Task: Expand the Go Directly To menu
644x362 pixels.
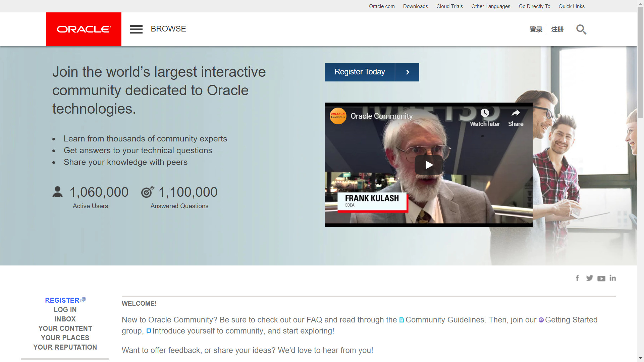Action: [x=534, y=6]
